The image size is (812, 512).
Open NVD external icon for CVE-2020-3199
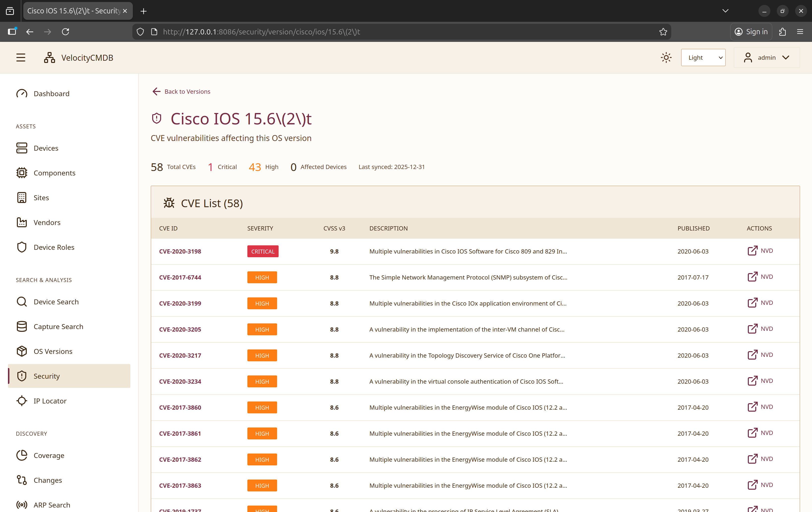[752, 303]
